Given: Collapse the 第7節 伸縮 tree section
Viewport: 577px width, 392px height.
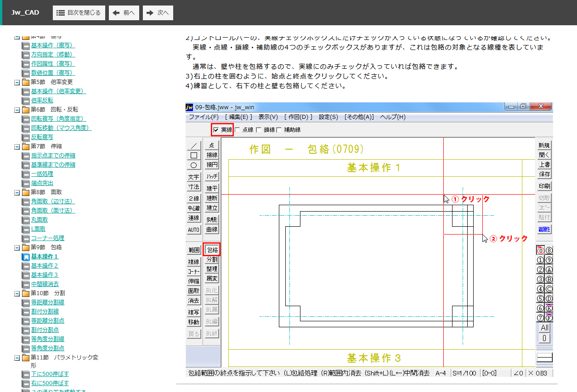Looking at the screenshot, I should click(x=17, y=146).
